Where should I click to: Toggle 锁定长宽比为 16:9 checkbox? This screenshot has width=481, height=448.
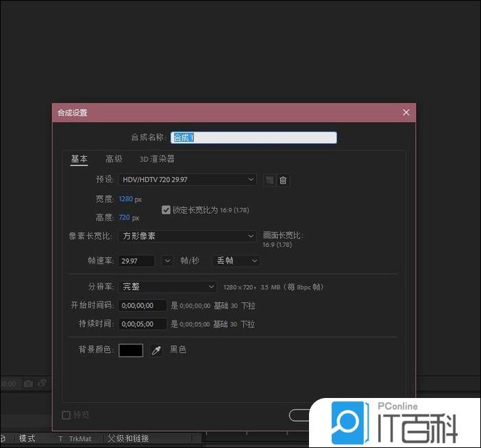(166, 210)
